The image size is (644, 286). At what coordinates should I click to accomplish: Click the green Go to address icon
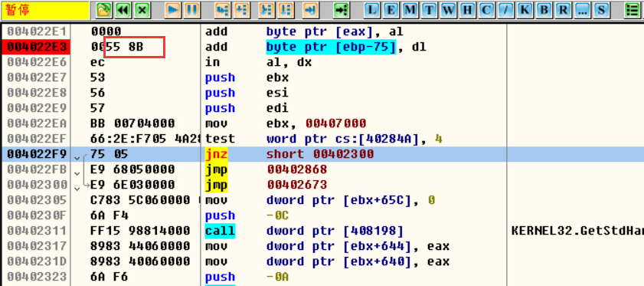tap(342, 9)
